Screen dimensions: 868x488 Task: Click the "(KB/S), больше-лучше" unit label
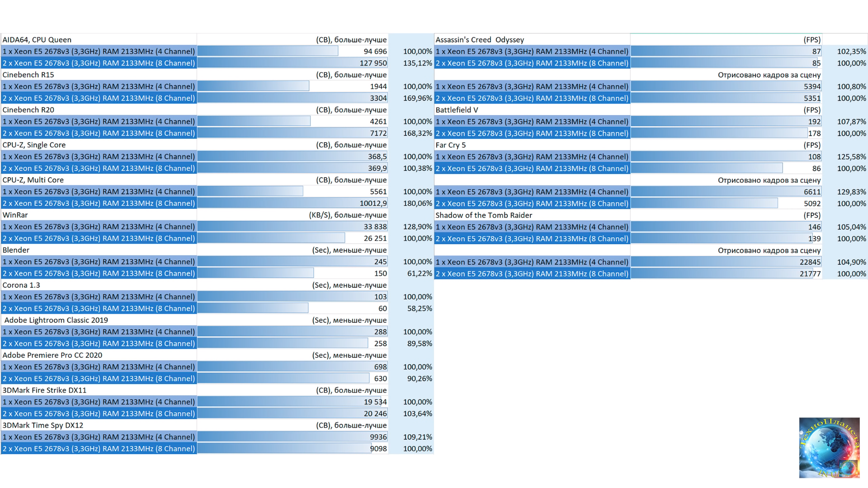click(348, 215)
